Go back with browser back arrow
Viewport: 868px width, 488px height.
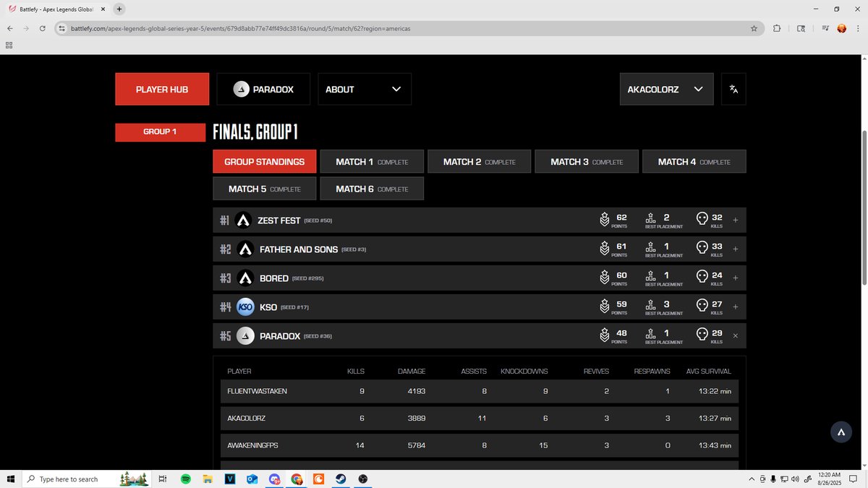(x=9, y=28)
